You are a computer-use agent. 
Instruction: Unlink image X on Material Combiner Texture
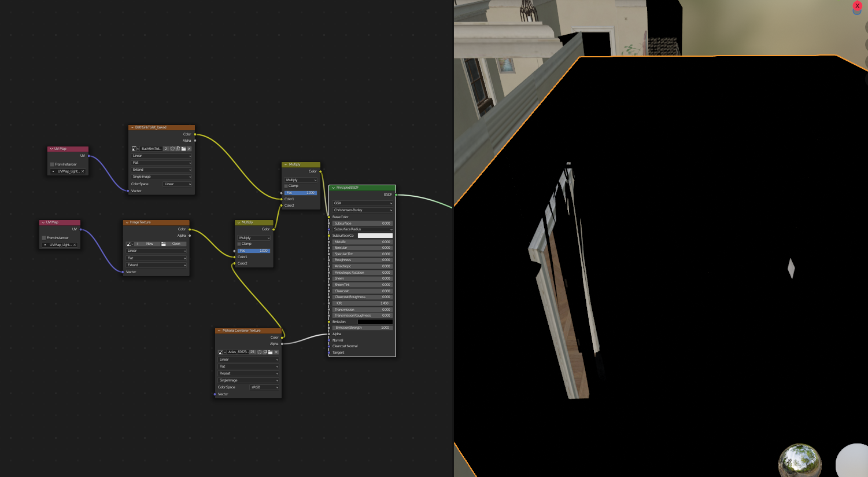click(x=276, y=352)
